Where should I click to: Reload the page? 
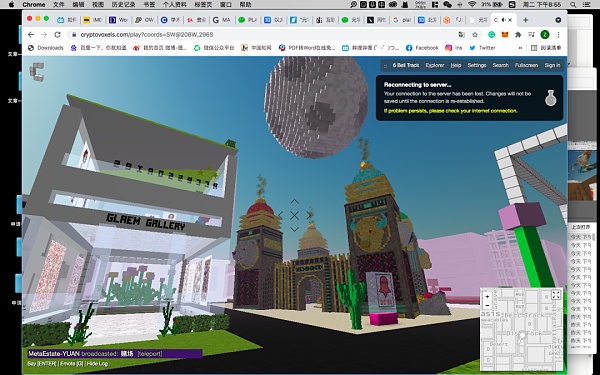pos(57,35)
